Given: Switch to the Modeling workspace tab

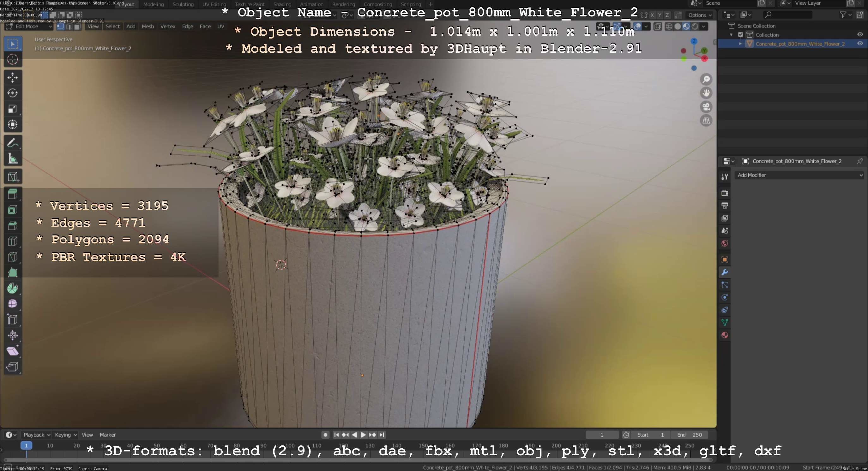Looking at the screenshot, I should [153, 4].
